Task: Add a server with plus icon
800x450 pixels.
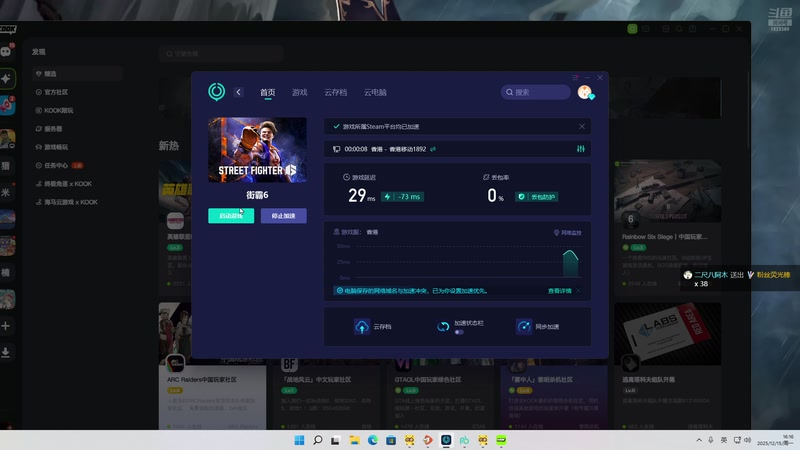Action: [6, 326]
